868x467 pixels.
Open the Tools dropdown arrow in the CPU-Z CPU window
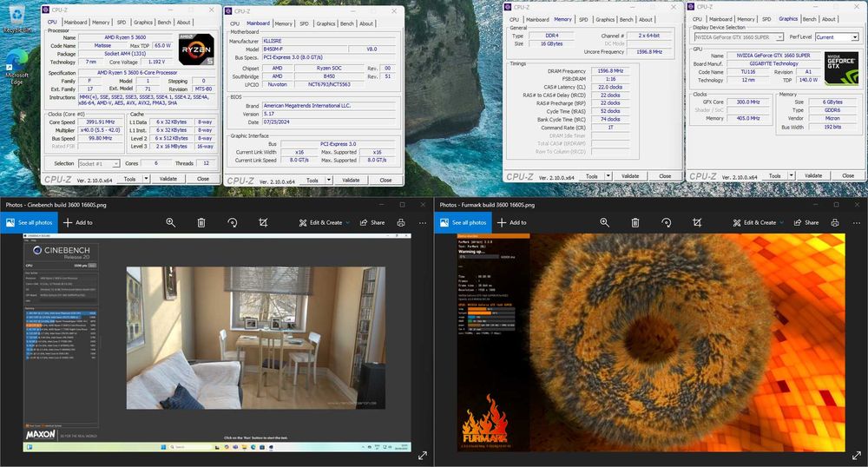click(x=146, y=179)
